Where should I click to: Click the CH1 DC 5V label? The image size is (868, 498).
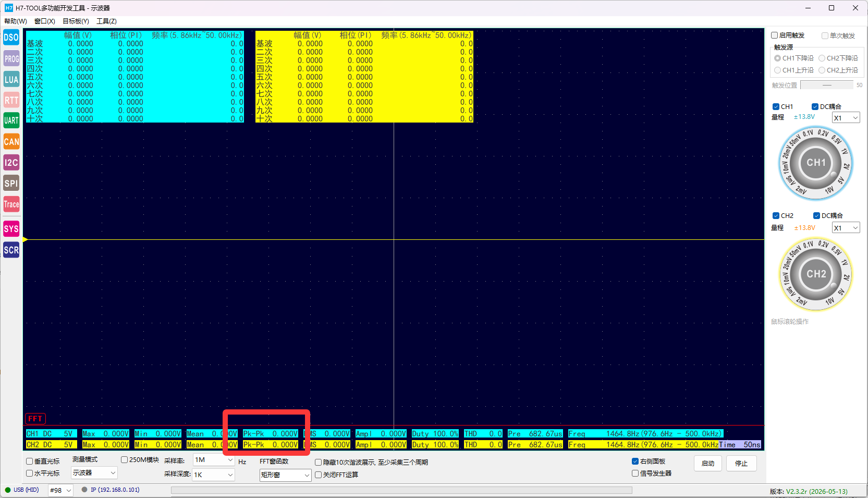point(52,434)
